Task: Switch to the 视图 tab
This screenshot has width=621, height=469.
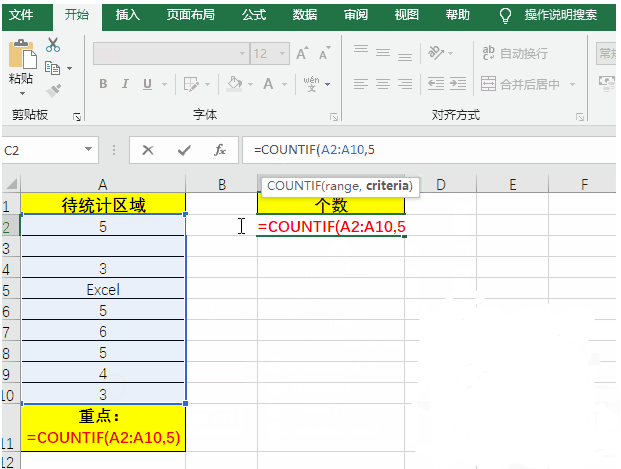Action: click(x=407, y=15)
